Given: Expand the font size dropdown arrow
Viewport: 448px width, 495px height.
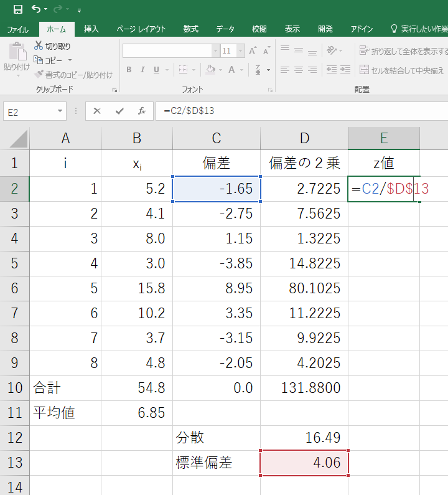Looking at the screenshot, I should click(240, 51).
